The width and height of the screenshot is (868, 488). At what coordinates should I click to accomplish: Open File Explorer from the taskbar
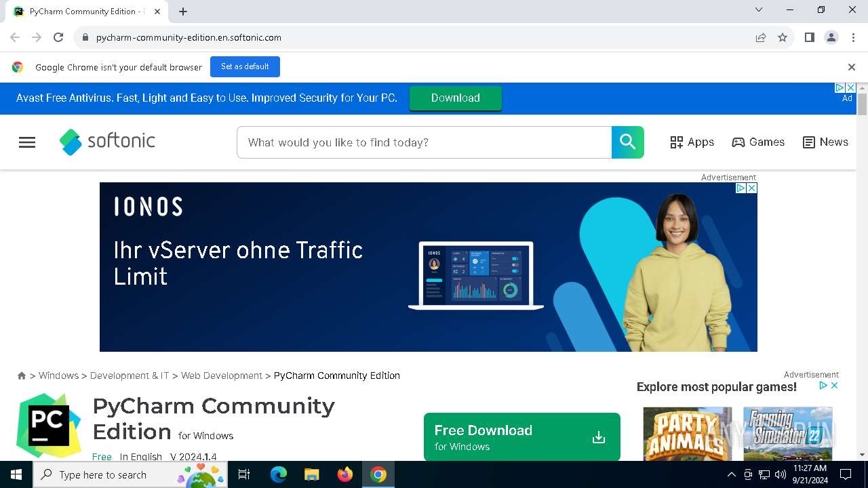pyautogui.click(x=312, y=474)
